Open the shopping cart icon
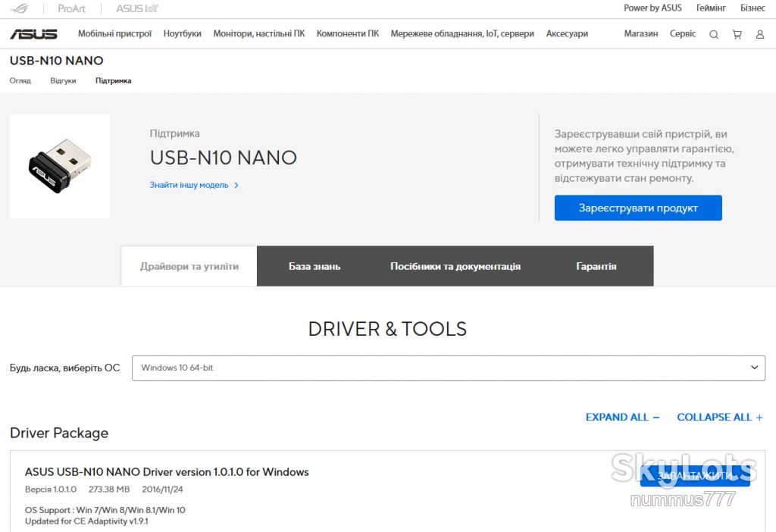Screen dimensions: 776x532 pos(737,34)
